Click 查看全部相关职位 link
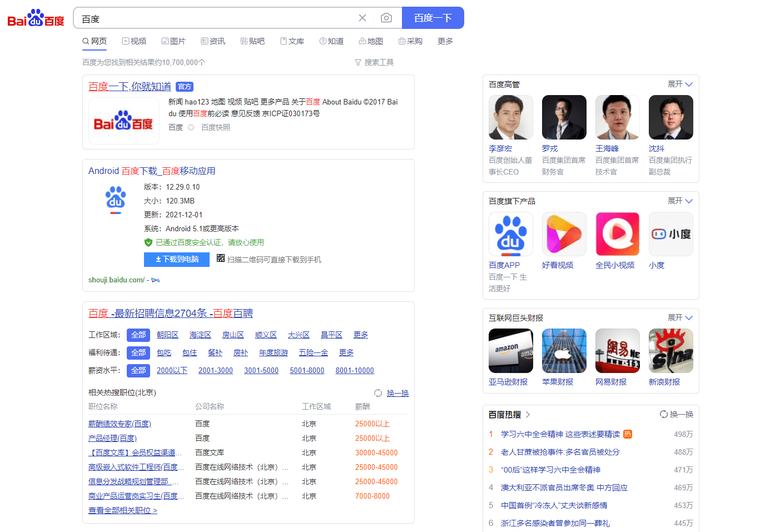The height and width of the screenshot is (532, 765). pyautogui.click(x=123, y=510)
